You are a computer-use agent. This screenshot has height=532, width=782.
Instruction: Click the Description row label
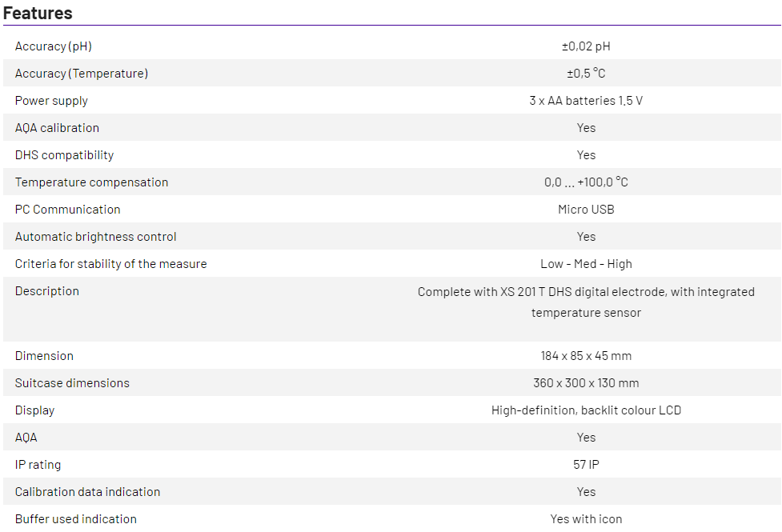coord(46,291)
